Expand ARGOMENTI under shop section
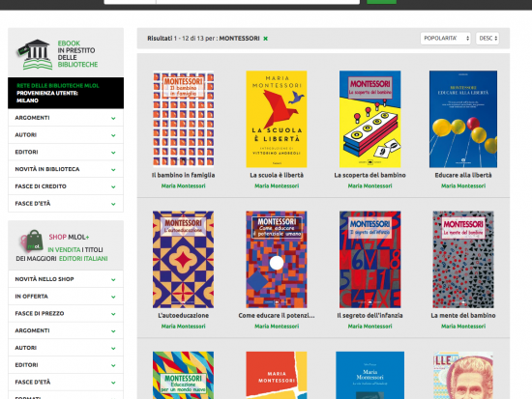 click(66, 330)
